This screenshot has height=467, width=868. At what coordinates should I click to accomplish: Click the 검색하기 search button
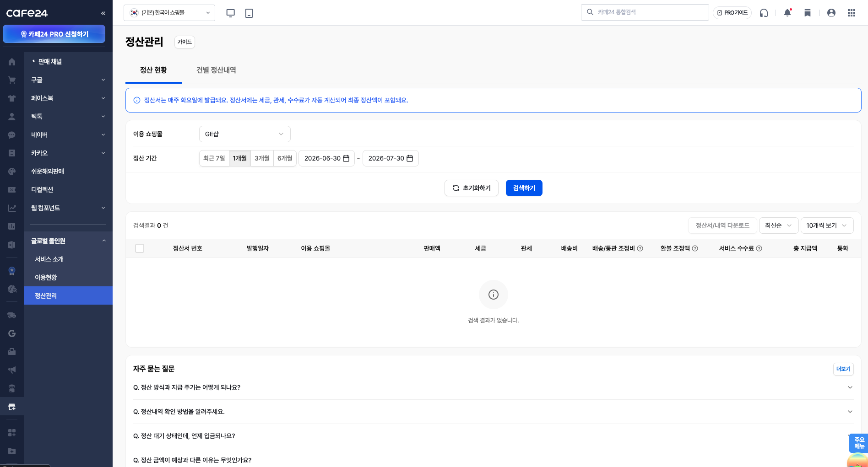[x=524, y=188]
